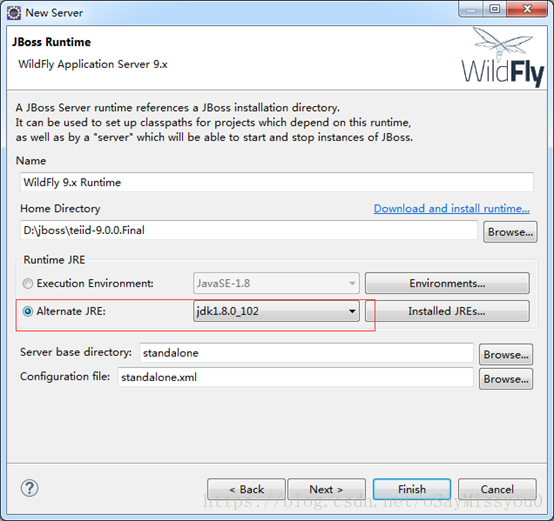This screenshot has width=554, height=521.
Task: Proceed with the Next button
Action: click(x=326, y=489)
